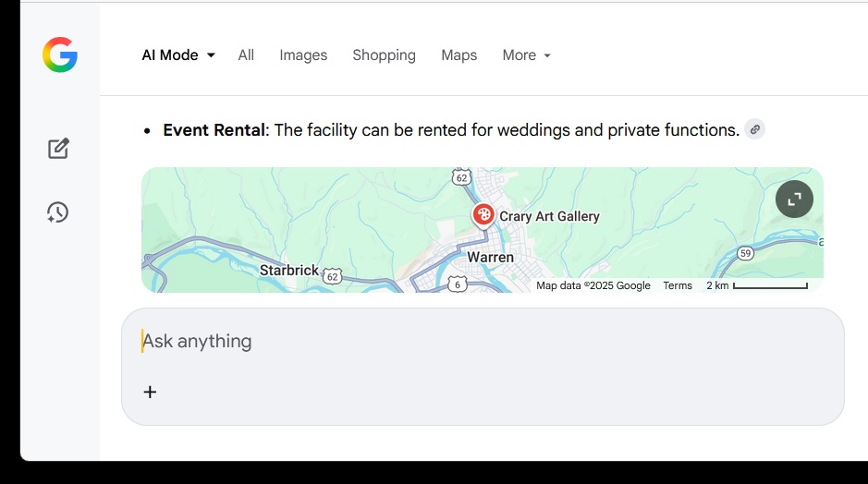Screen dimensions: 868x484
Task: Open AI Mode history clock icon
Action: click(x=58, y=212)
